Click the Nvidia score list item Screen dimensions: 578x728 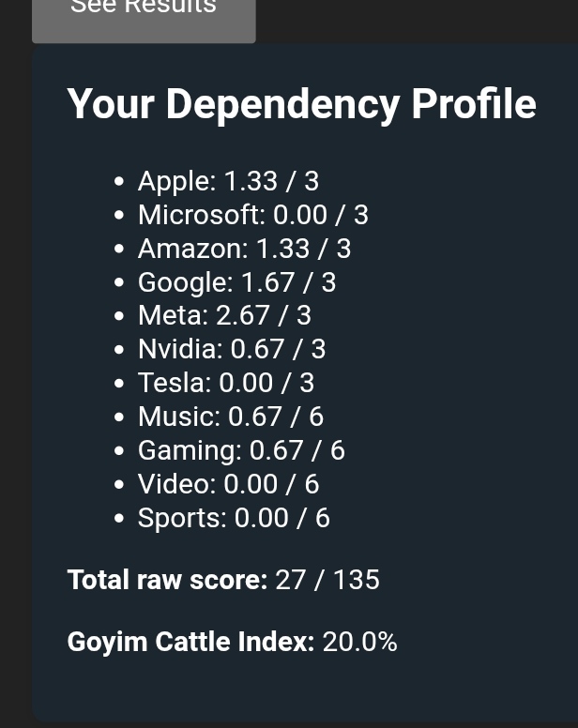point(232,350)
